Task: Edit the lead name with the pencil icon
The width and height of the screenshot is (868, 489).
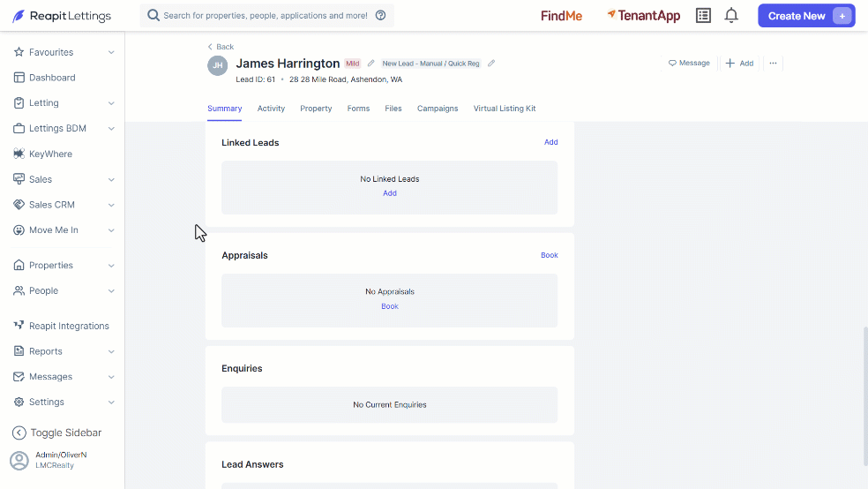Action: 370,64
